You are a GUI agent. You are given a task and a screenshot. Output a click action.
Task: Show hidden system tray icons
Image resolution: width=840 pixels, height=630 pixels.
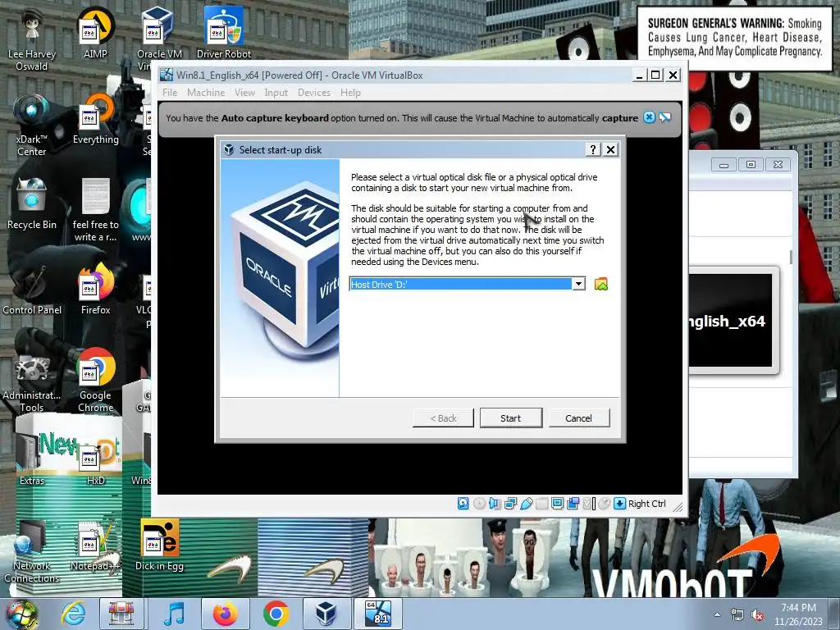tap(717, 615)
